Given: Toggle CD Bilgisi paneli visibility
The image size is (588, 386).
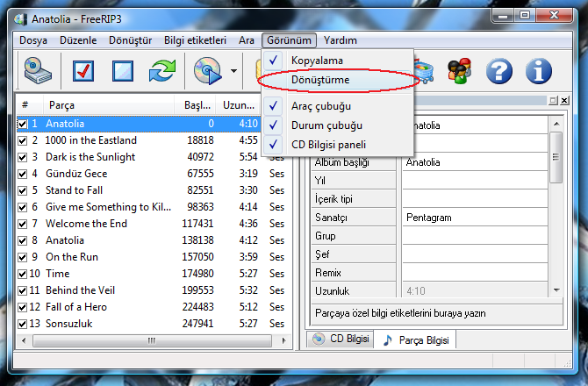Looking at the screenshot, I should tap(338, 145).
